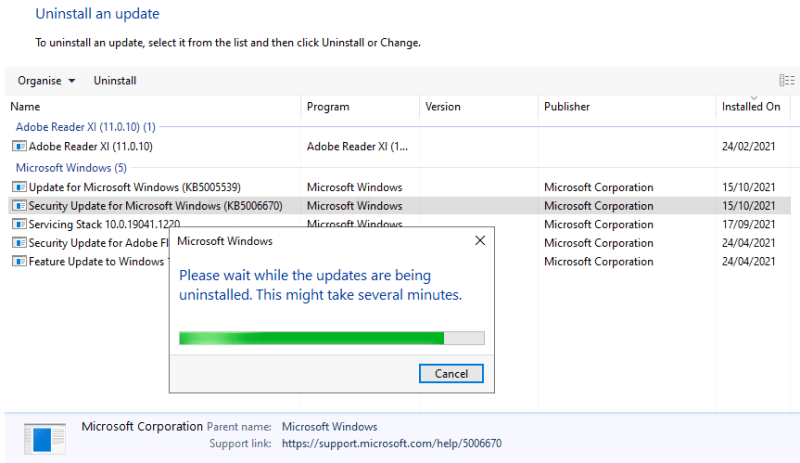Open the change view icon in toolbar

pos(787,80)
